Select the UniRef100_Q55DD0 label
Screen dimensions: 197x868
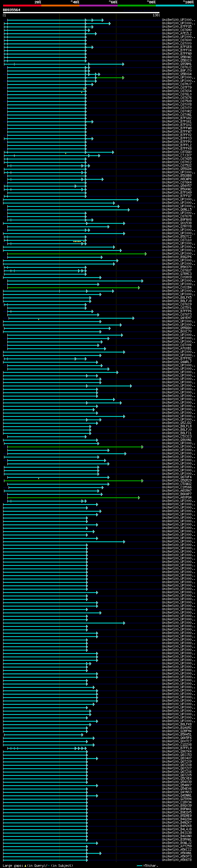(x=177, y=328)
